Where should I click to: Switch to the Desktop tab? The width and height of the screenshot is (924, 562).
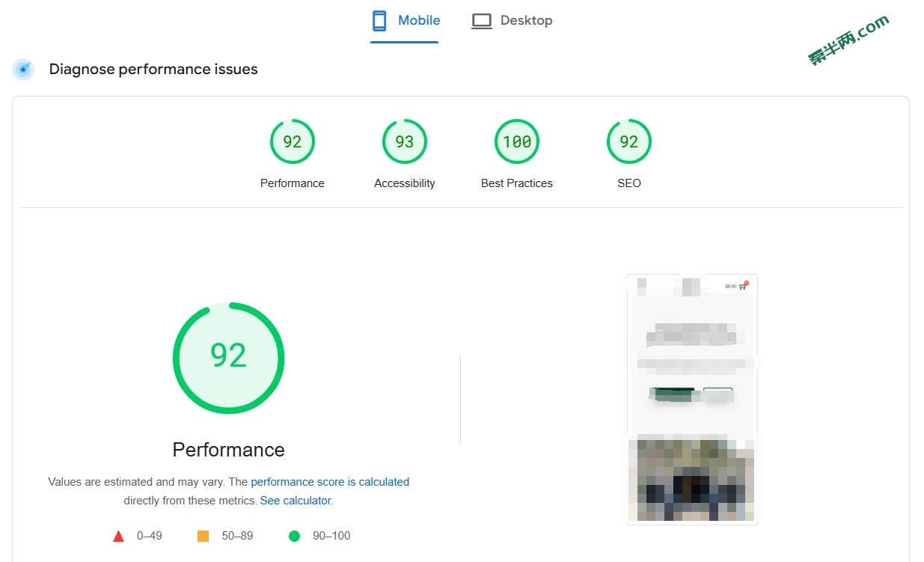pos(512,21)
